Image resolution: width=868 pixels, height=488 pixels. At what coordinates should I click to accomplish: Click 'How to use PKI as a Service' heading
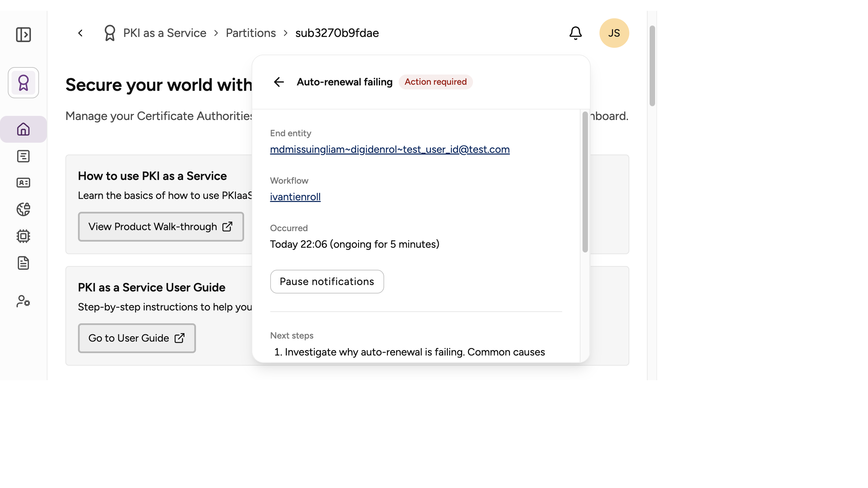pyautogui.click(x=152, y=176)
